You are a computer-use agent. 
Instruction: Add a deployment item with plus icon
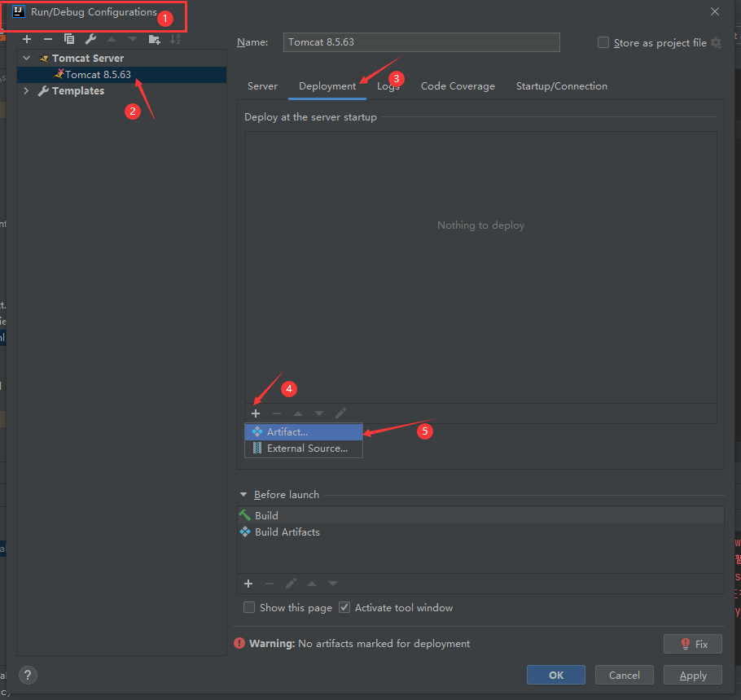click(x=256, y=413)
